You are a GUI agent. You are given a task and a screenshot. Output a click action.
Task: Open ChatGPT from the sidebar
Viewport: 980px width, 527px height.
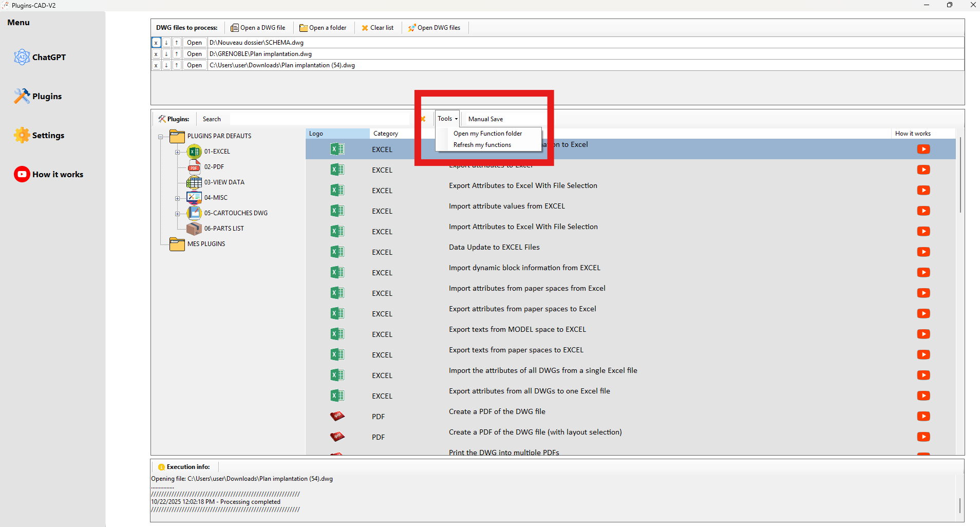22,57
